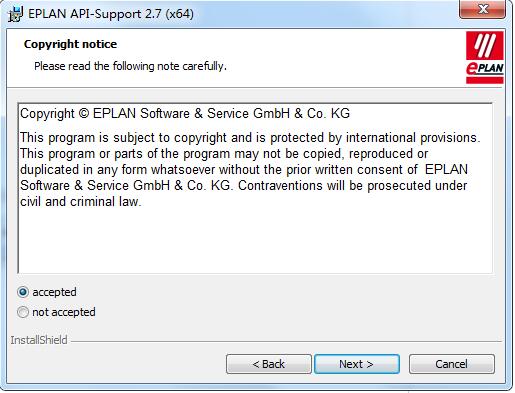Click "Please read the following note carefully." text
Image resolution: width=515 pixels, height=393 pixels.
(130, 66)
